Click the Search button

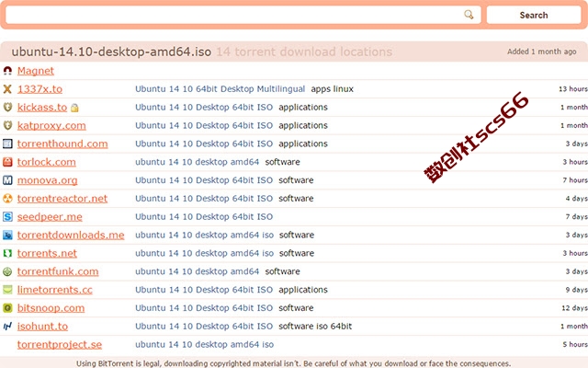tap(534, 15)
